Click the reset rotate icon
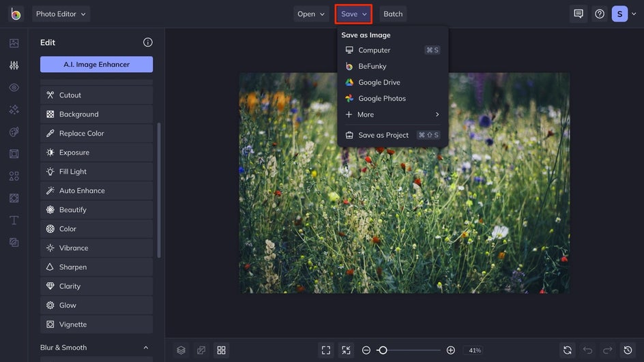Image resolution: width=644 pixels, height=362 pixels. tap(568, 350)
